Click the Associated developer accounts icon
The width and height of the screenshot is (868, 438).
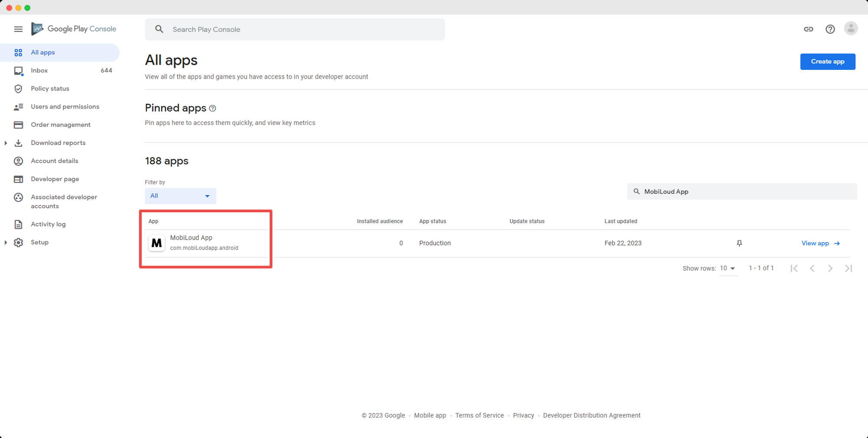[x=18, y=198]
